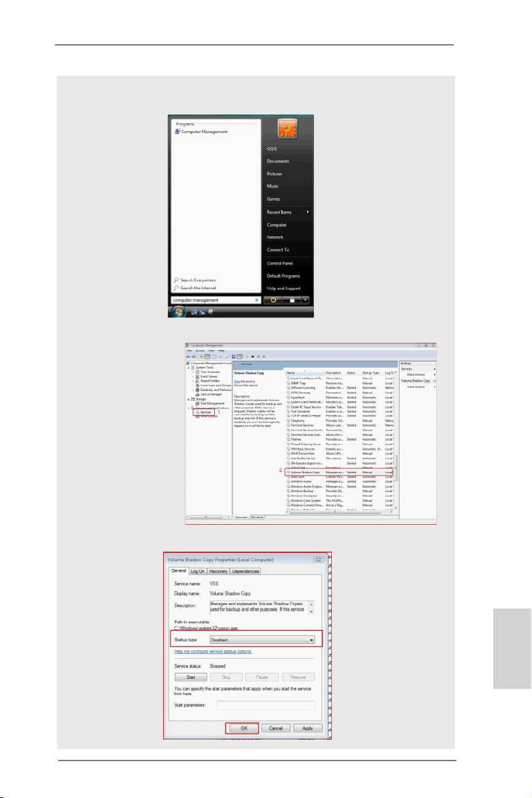Select Services node in left tree
This screenshot has height=798, width=532.
tap(205, 413)
